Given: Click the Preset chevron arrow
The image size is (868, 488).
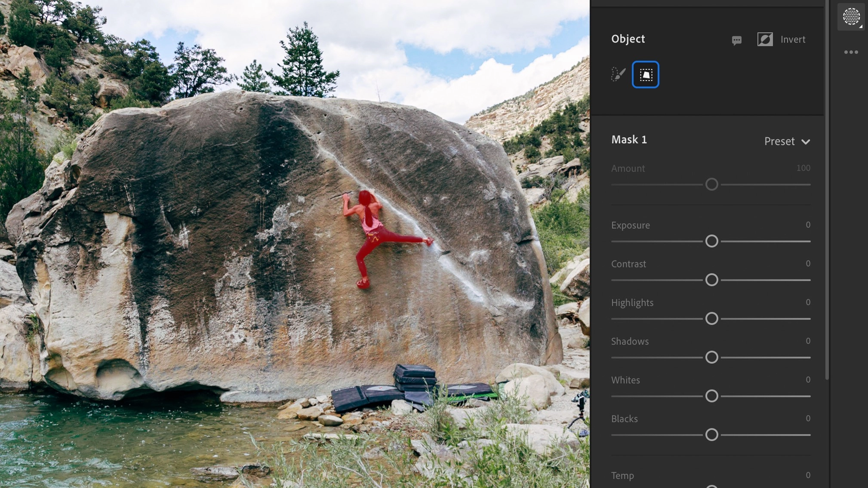Looking at the screenshot, I should pyautogui.click(x=806, y=142).
